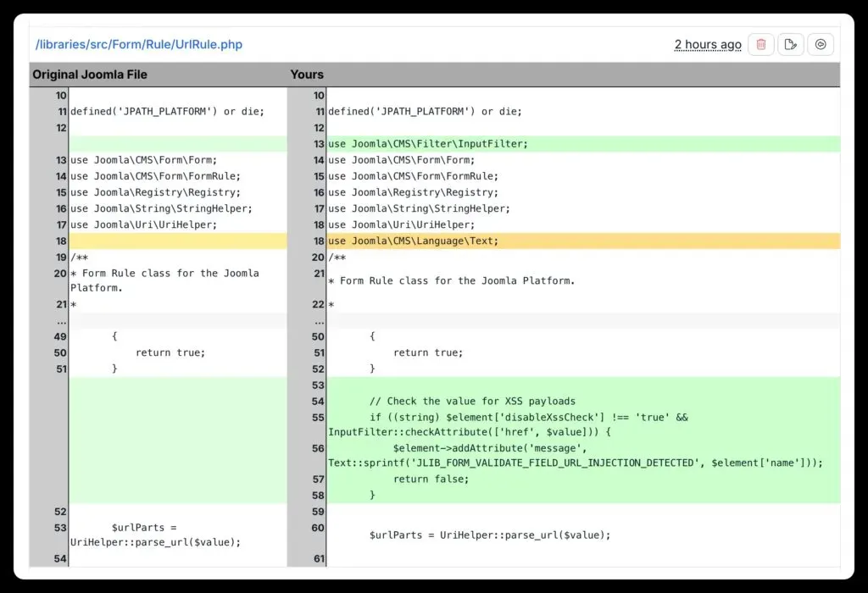Click "defined('JPATH_PLATFORM') or die;" in the Yours column
This screenshot has width=868, height=593.
(425, 112)
